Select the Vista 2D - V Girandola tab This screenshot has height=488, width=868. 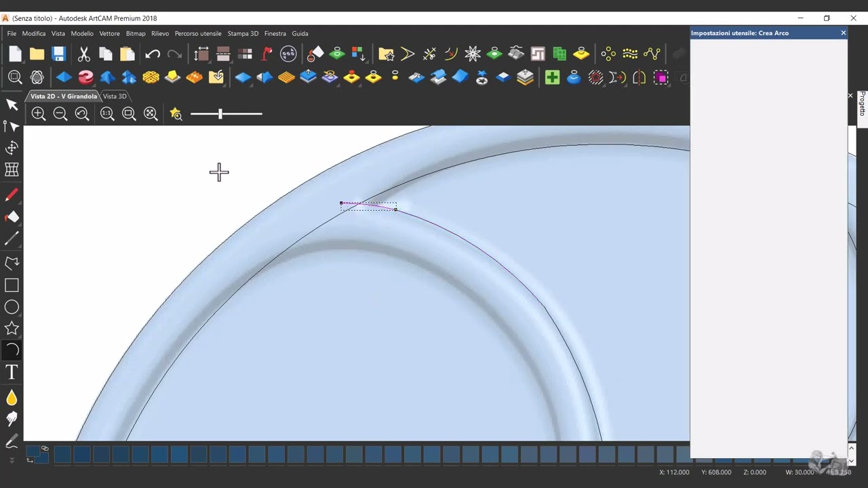click(x=64, y=96)
